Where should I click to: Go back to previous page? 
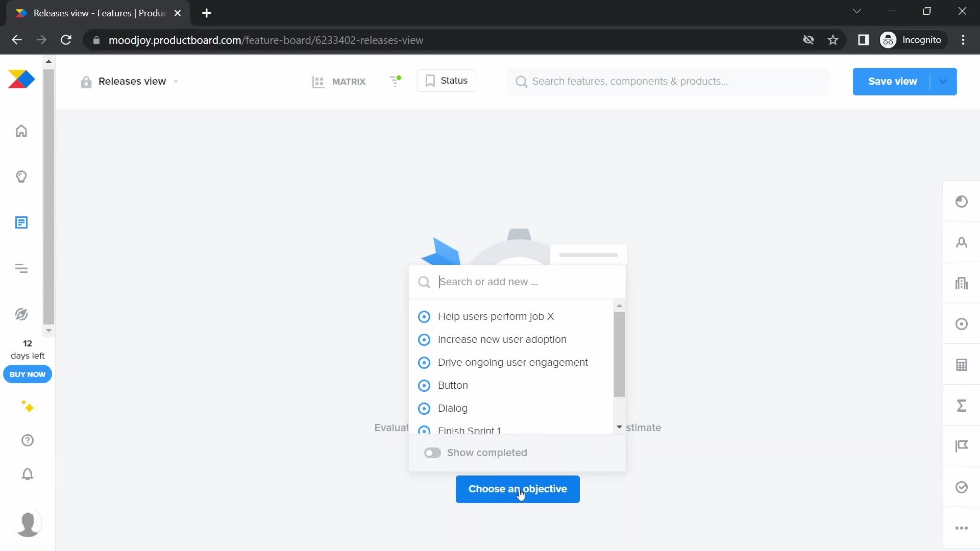17,40
